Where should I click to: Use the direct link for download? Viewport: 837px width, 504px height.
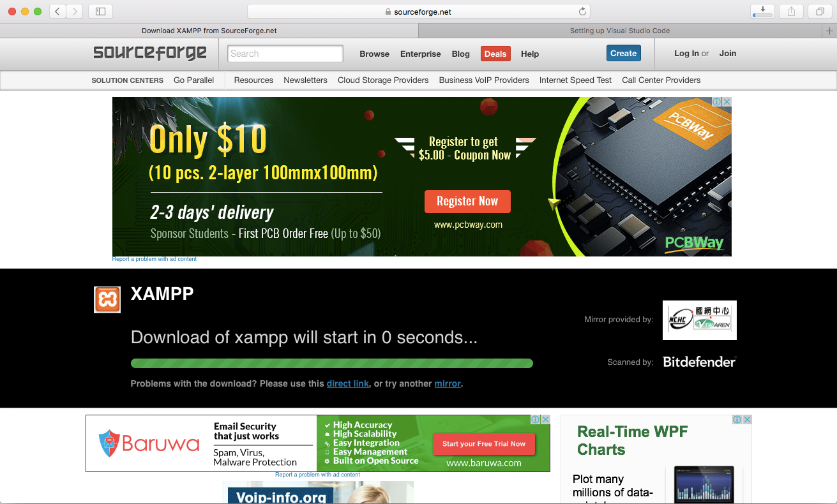coord(347,383)
